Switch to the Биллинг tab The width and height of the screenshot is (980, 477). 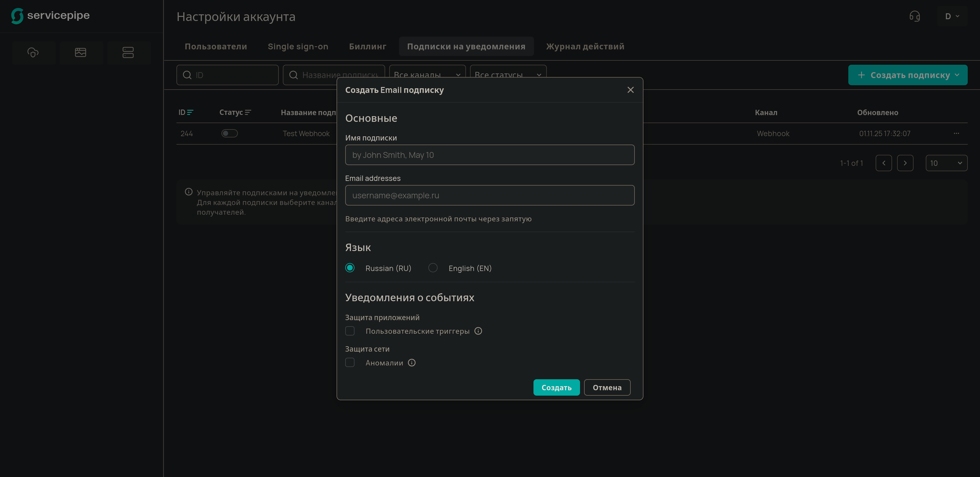point(367,46)
